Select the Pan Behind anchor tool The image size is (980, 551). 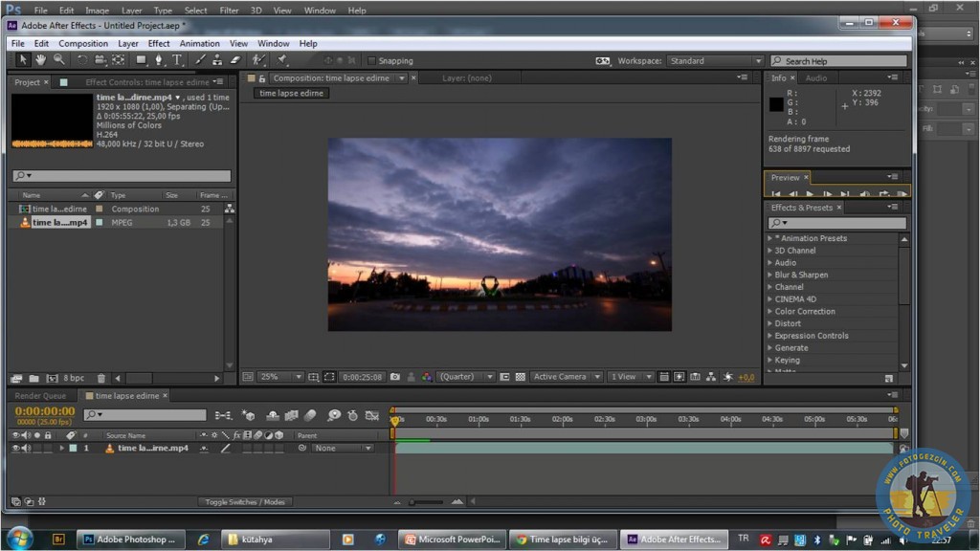click(x=118, y=60)
